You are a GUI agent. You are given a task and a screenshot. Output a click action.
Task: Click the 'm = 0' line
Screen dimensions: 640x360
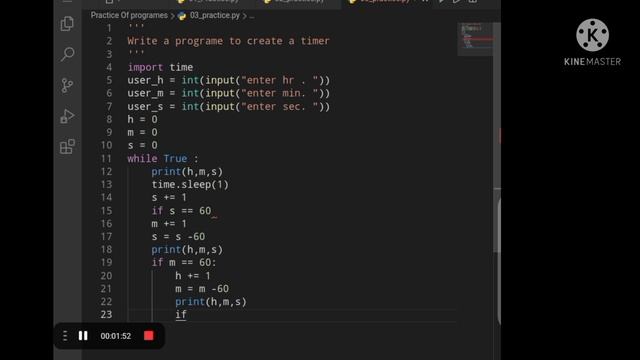[142, 132]
